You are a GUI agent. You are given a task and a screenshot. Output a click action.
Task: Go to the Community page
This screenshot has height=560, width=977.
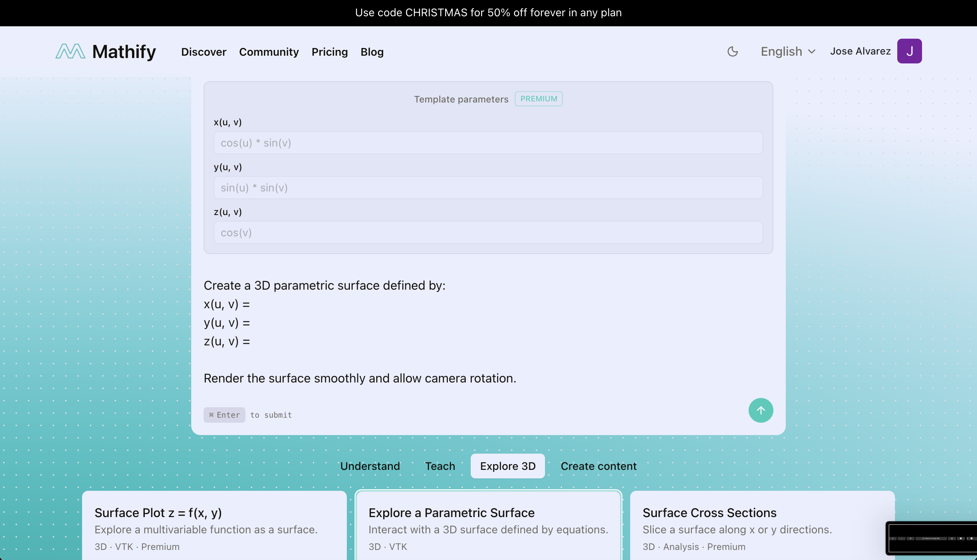269,52
